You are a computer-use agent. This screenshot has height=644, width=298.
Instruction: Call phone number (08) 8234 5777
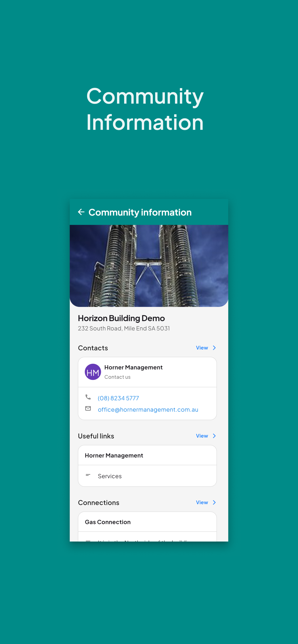(118, 398)
